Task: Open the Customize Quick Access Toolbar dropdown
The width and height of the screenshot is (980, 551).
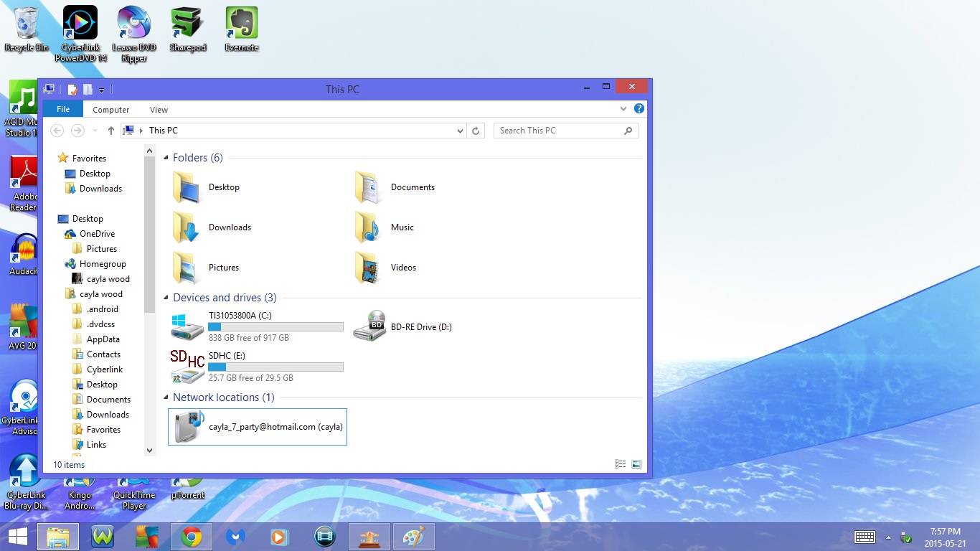Action: pyautogui.click(x=101, y=90)
